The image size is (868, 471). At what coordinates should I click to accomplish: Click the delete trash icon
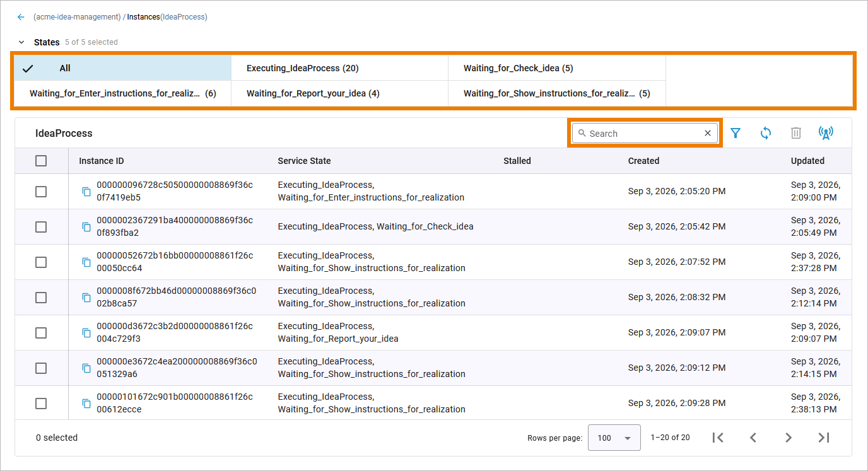coord(796,133)
